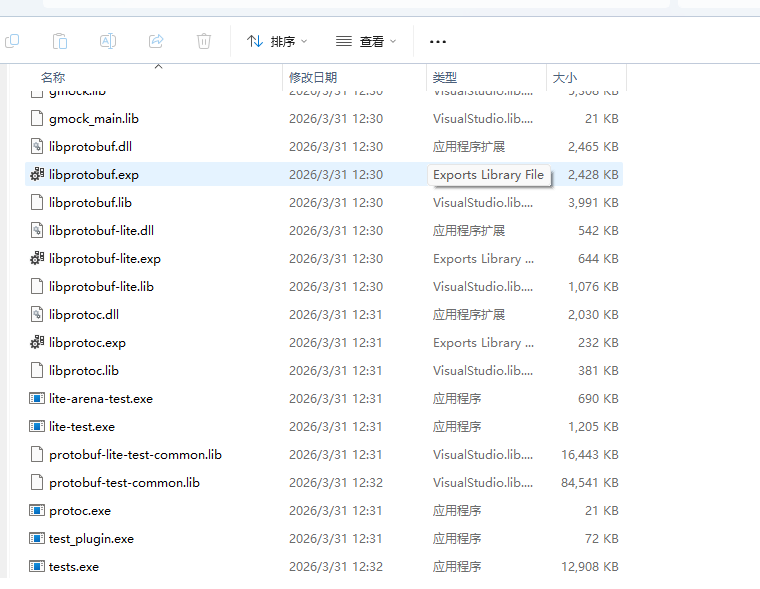Click the lite-arena-test.exe file name
This screenshot has height=589, width=760.
coord(101,399)
